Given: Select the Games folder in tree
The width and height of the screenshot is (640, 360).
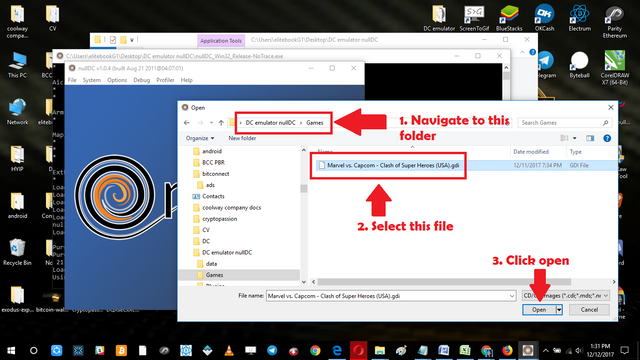Looking at the screenshot, I should pos(214,275).
